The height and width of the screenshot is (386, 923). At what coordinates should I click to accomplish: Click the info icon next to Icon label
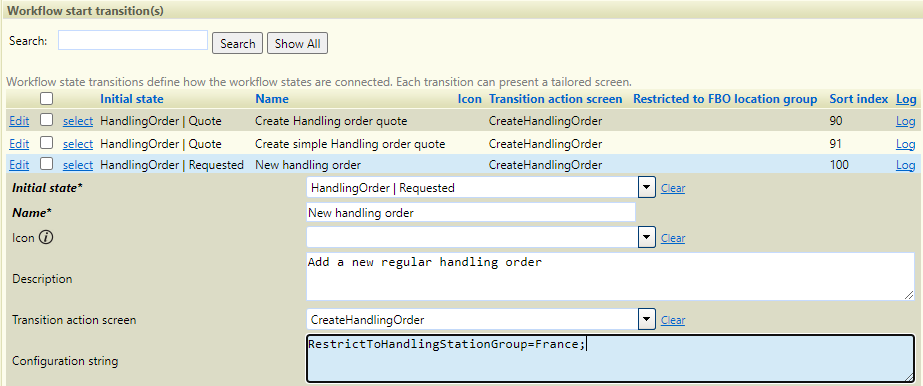[x=46, y=238]
